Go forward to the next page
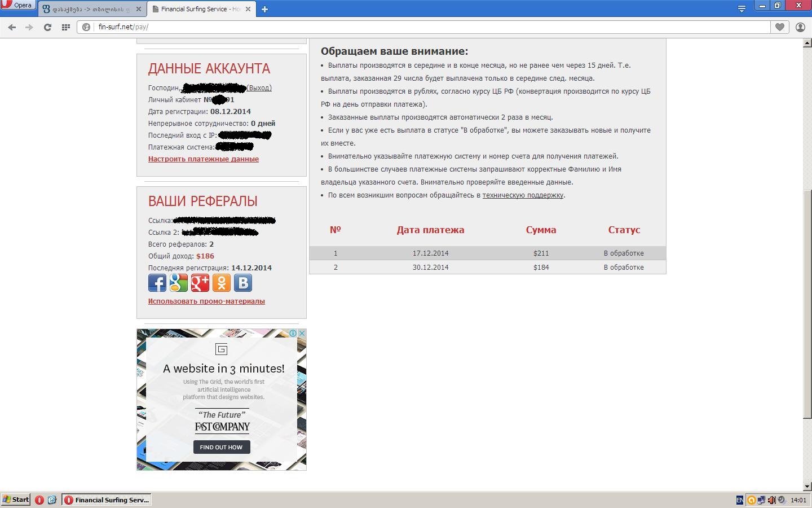The height and width of the screenshot is (508, 812). 29,27
